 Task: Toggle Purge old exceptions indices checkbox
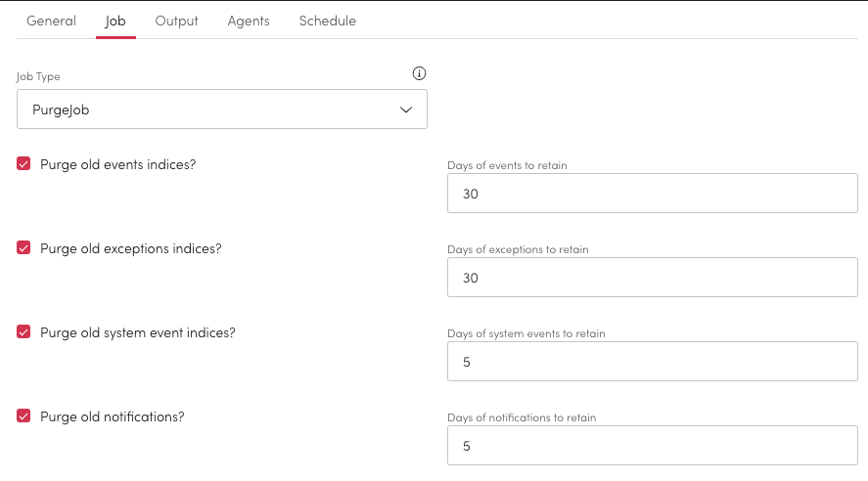tap(24, 248)
